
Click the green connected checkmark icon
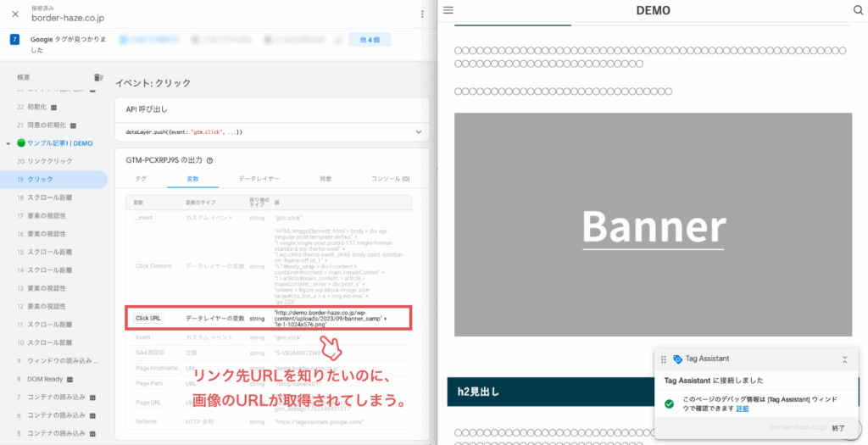669,403
